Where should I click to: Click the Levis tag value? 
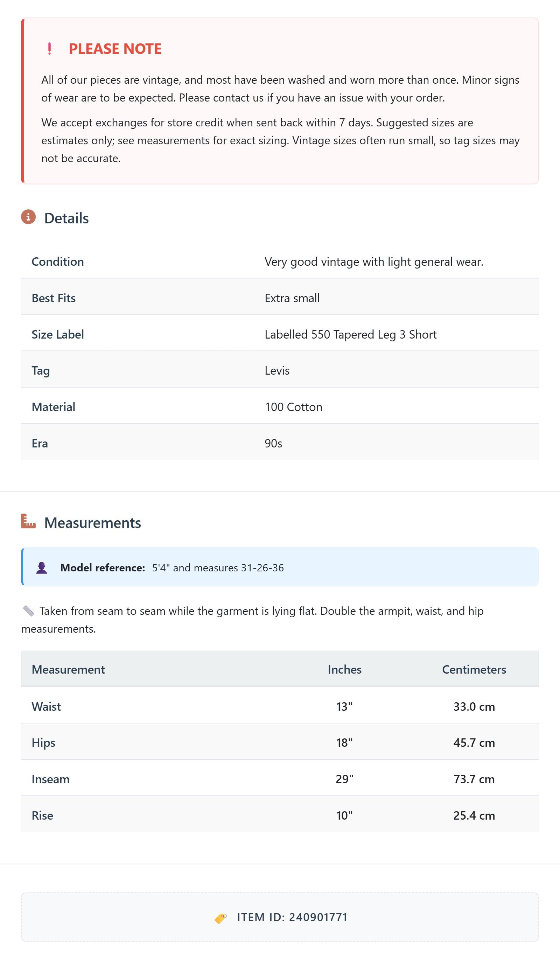[277, 371]
